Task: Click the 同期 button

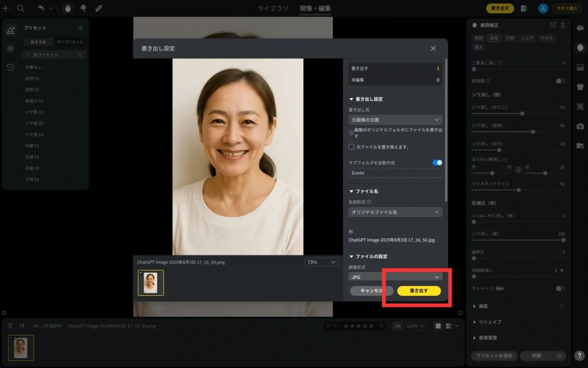Action: pos(536,356)
